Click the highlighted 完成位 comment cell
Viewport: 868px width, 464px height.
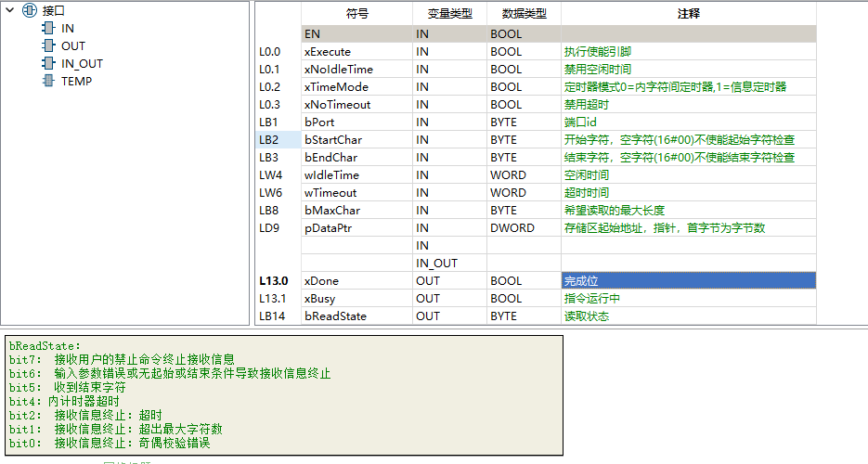coord(689,281)
